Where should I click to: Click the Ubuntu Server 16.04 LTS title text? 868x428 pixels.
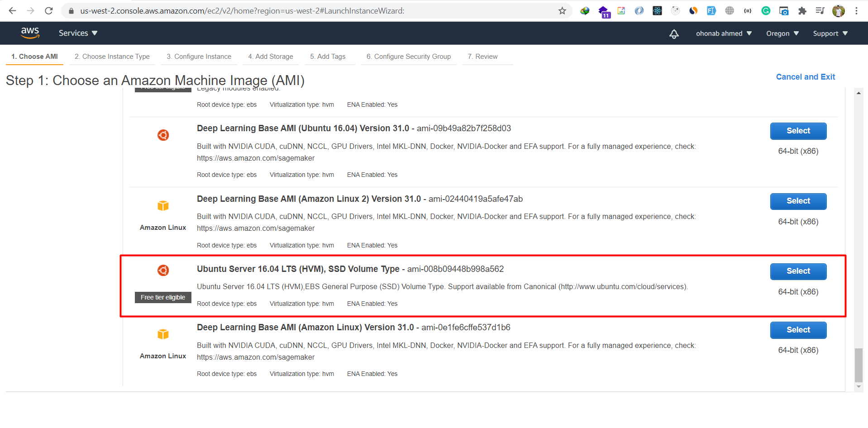click(298, 269)
